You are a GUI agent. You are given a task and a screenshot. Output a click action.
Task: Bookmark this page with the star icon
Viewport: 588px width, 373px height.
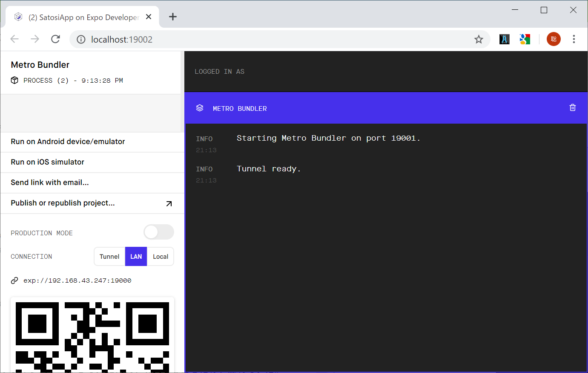pyautogui.click(x=479, y=40)
